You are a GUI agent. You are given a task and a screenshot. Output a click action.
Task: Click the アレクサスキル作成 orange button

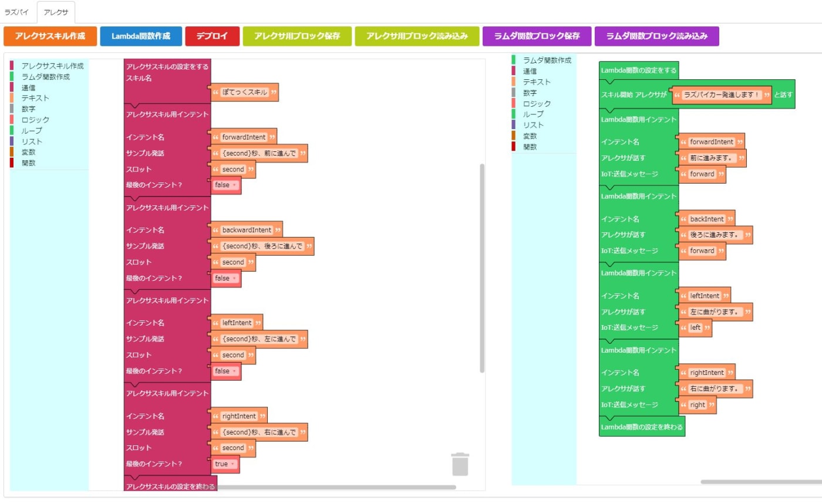point(50,36)
